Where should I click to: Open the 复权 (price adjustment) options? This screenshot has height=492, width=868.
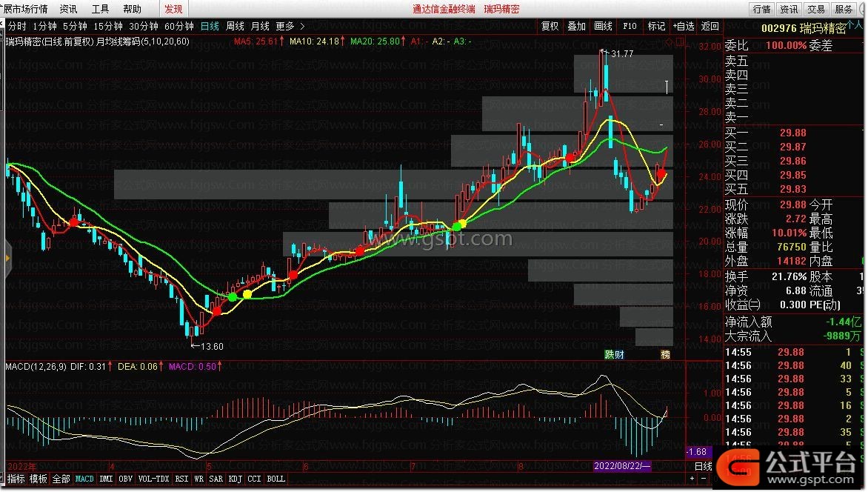point(550,26)
